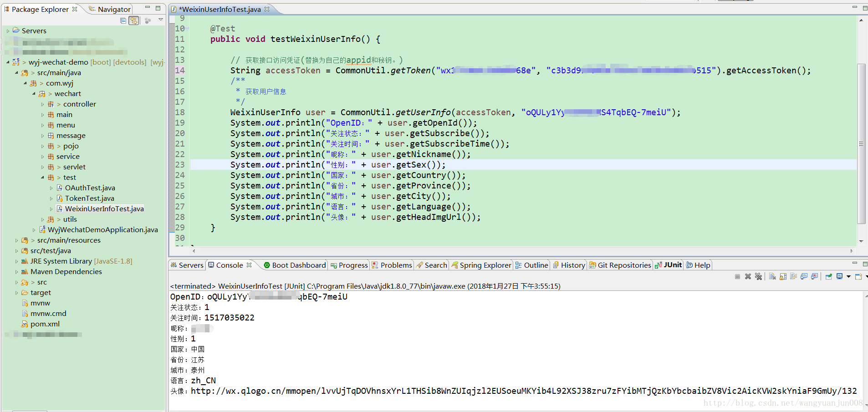Collapse the wyj-wechat-demo project
This screenshot has height=412, width=868.
[x=8, y=62]
